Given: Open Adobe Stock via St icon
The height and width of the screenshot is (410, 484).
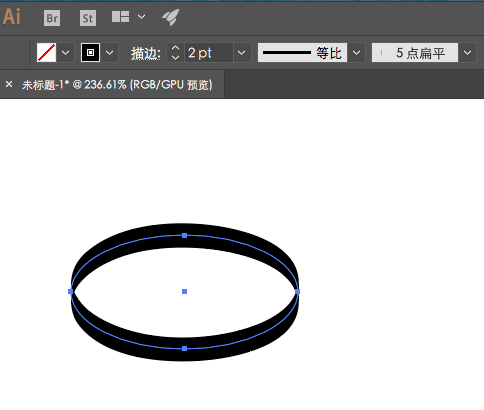Looking at the screenshot, I should tap(88, 18).
